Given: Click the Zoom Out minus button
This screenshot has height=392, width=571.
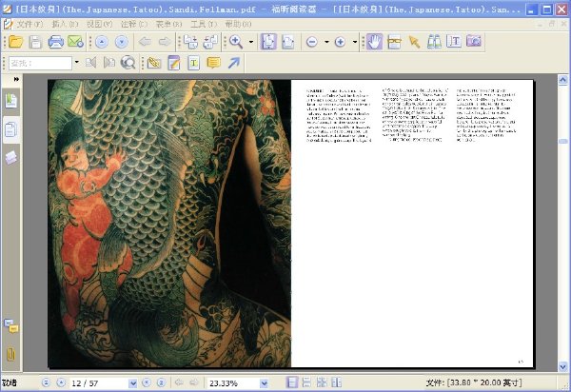Looking at the screenshot, I should pos(312,42).
